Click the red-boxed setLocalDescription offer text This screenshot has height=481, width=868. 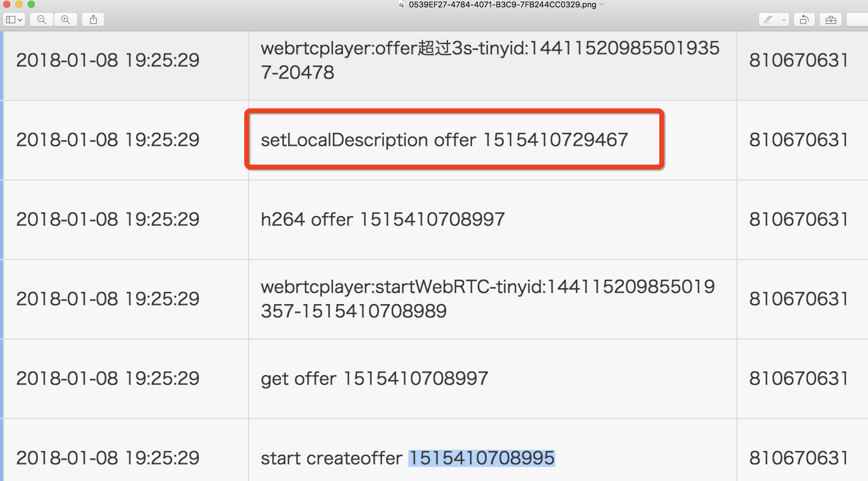coord(445,139)
